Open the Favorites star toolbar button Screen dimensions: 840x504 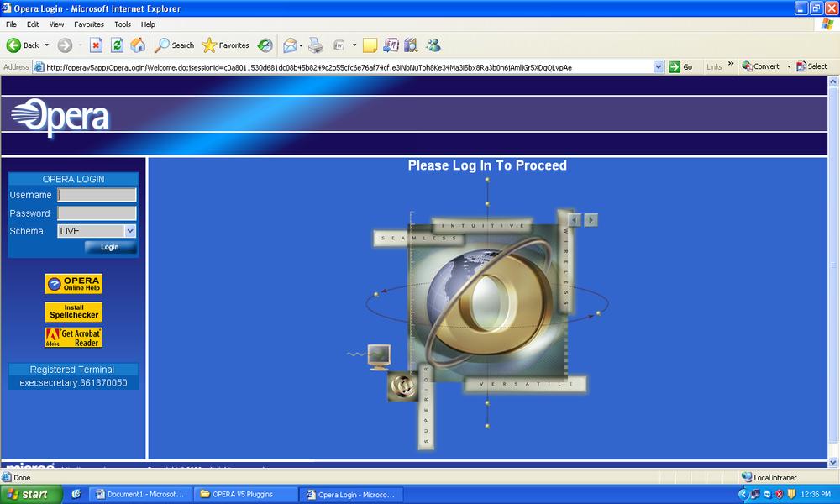tap(225, 45)
